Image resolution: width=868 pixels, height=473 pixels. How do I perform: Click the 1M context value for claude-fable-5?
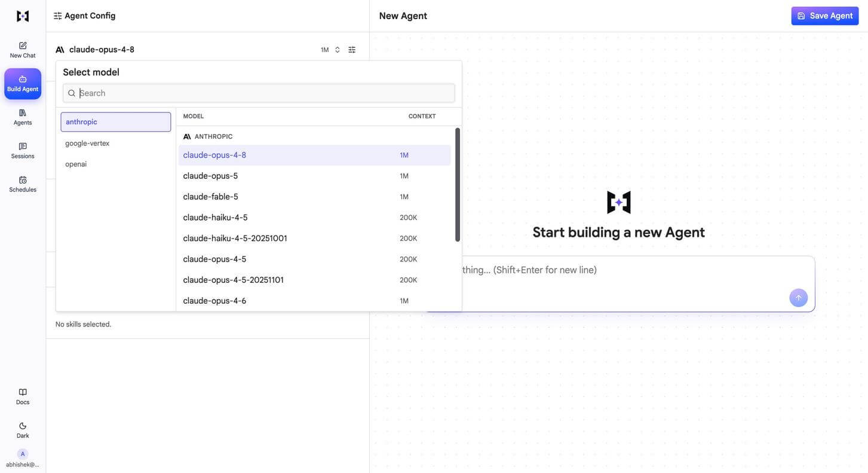coord(404,197)
